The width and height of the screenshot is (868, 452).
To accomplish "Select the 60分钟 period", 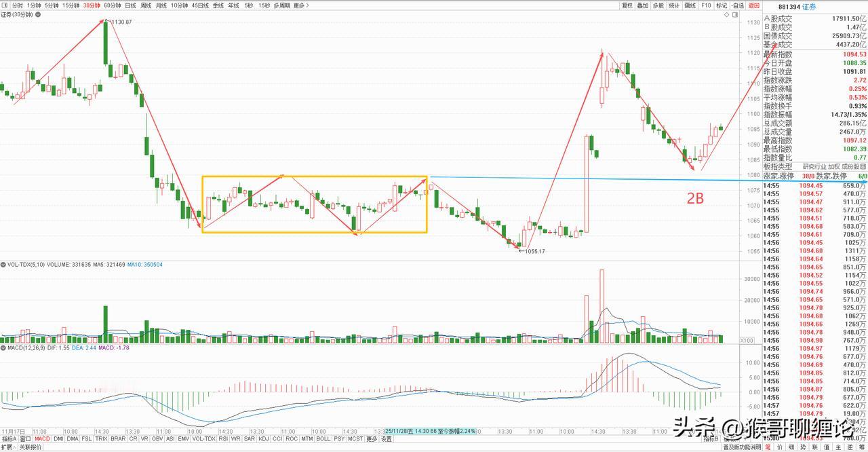I will point(112,5).
